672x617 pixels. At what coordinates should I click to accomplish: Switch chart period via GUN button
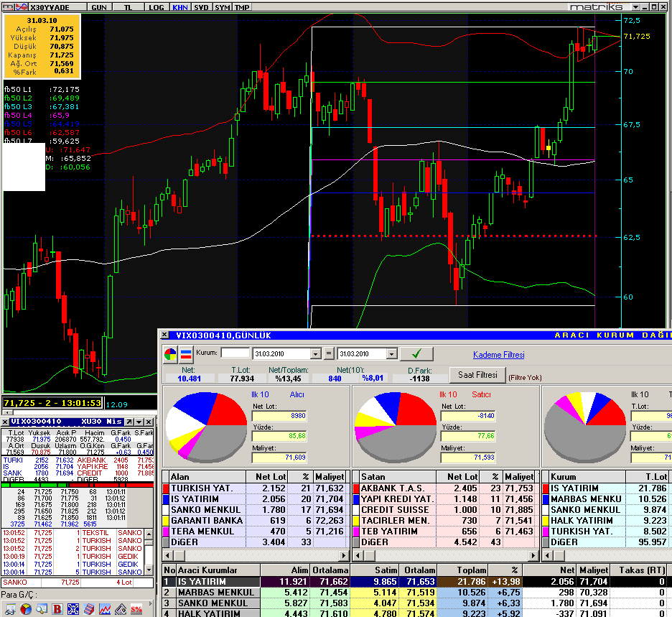pos(99,7)
